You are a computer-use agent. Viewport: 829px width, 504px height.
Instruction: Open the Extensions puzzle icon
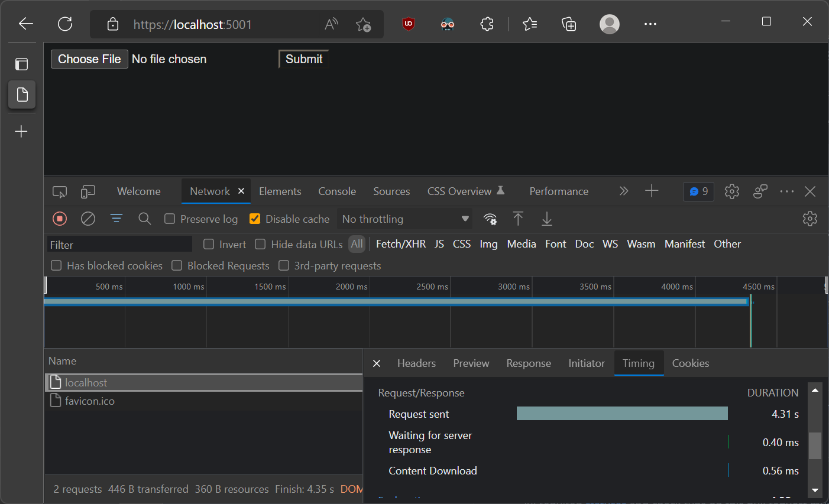(x=487, y=24)
